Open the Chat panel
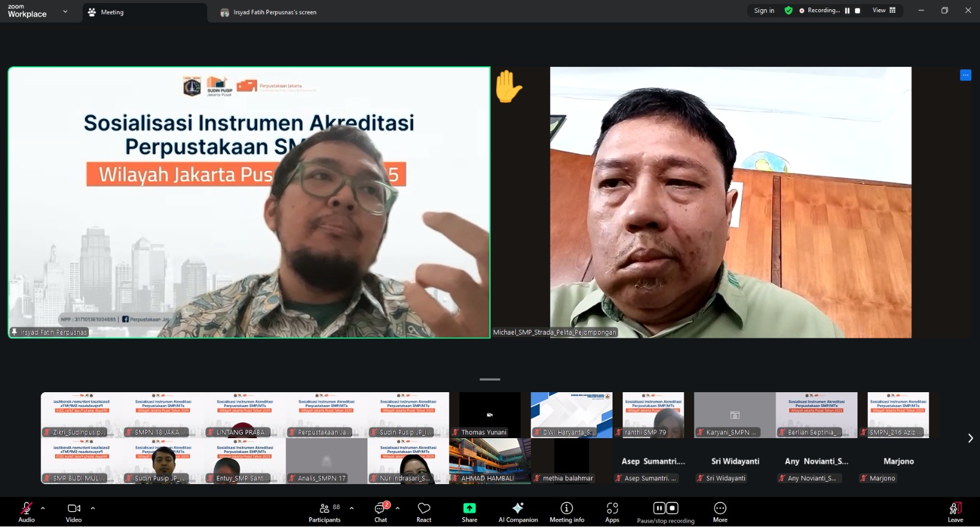980x527 pixels. click(x=381, y=512)
